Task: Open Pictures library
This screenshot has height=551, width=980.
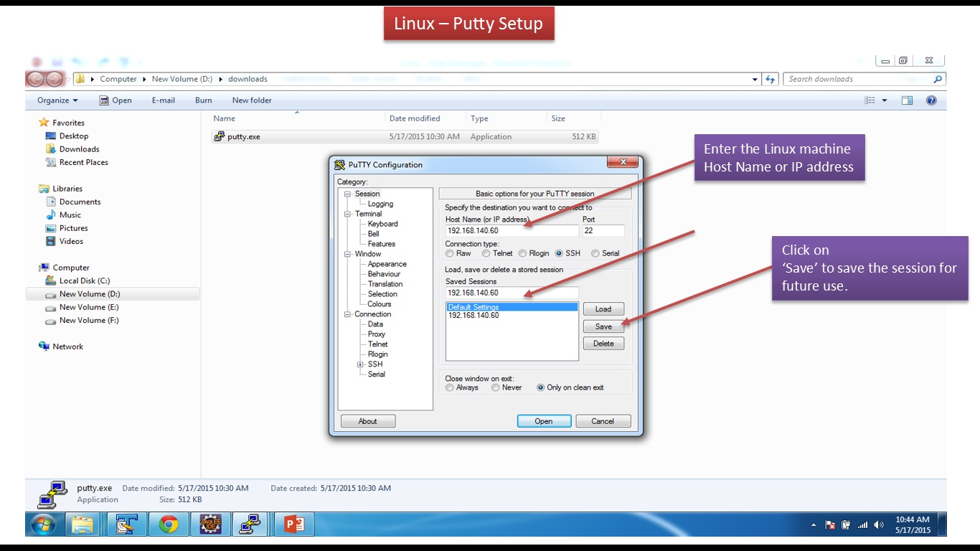Action: tap(73, 228)
